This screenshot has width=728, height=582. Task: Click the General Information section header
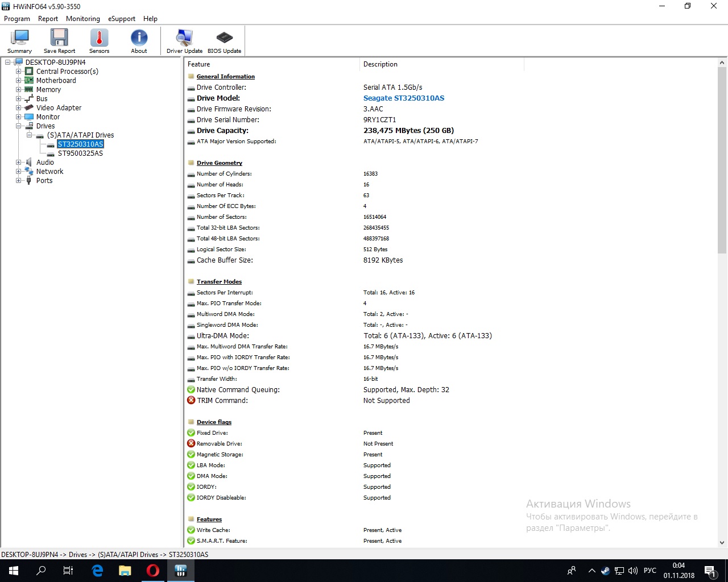click(x=226, y=77)
